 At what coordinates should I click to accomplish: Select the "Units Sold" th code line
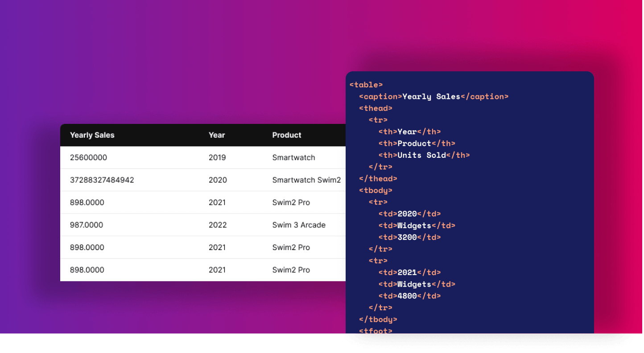pos(424,155)
